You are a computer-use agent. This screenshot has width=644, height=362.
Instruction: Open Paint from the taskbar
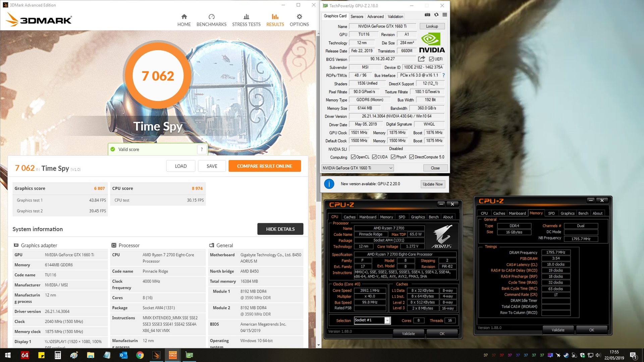pos(74,355)
